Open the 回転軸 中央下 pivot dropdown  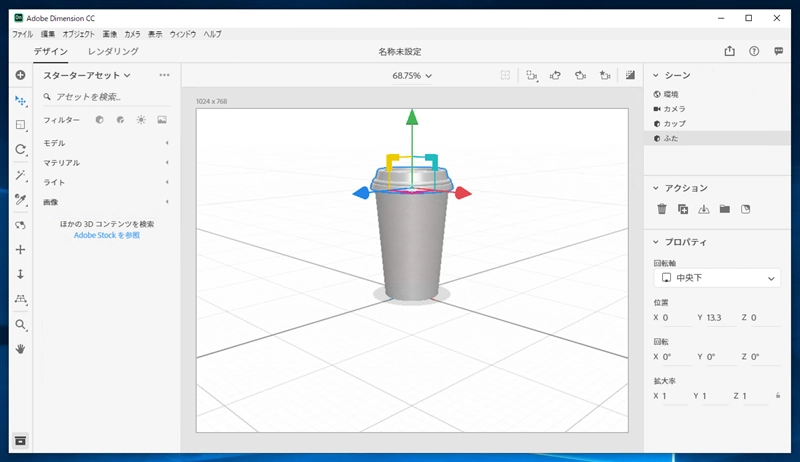(x=717, y=278)
